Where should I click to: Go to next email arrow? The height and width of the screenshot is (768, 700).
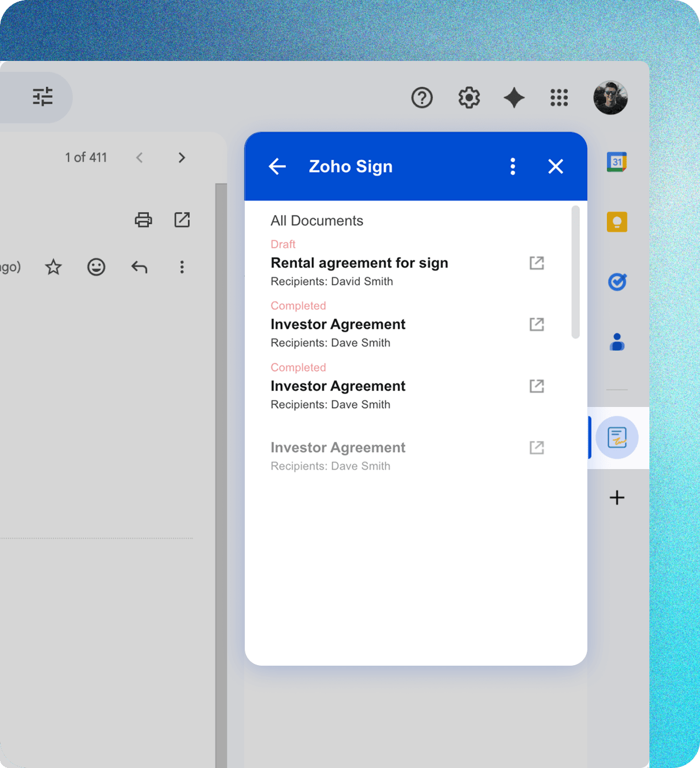pyautogui.click(x=182, y=158)
